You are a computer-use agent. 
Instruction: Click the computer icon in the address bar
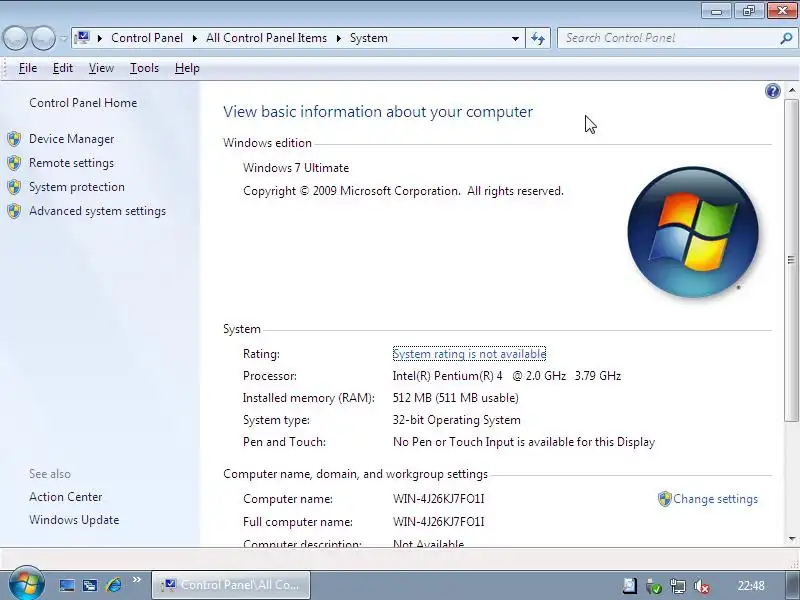point(82,38)
